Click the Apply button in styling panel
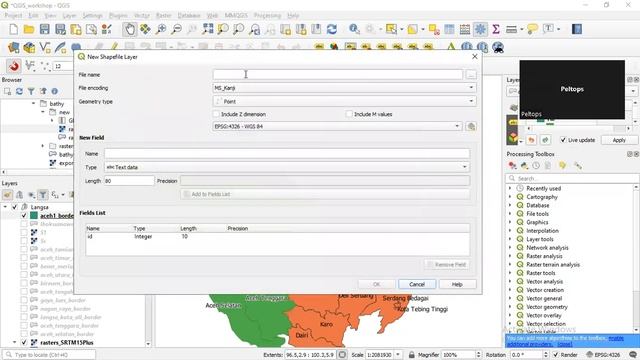Screen dimensions: 640x360 click(x=619, y=140)
